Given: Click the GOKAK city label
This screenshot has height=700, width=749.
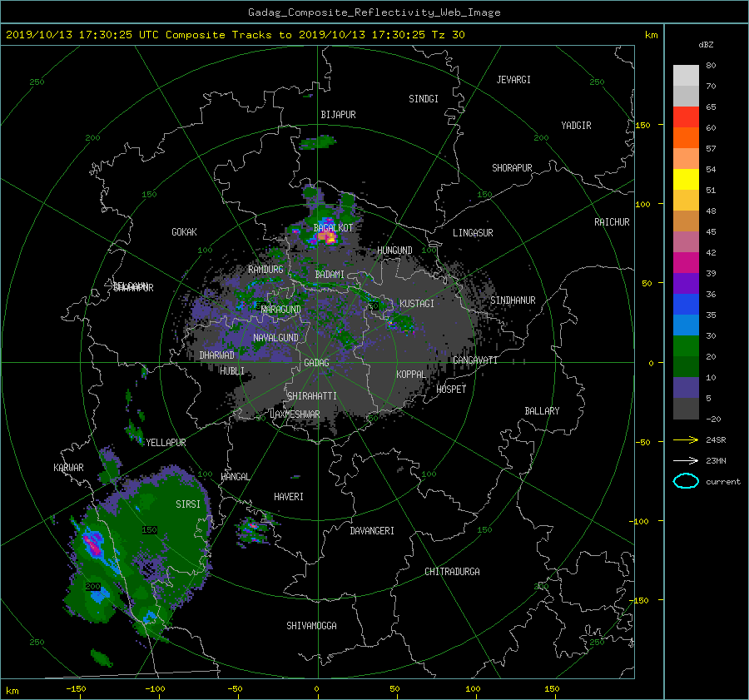Looking at the screenshot, I should (185, 232).
